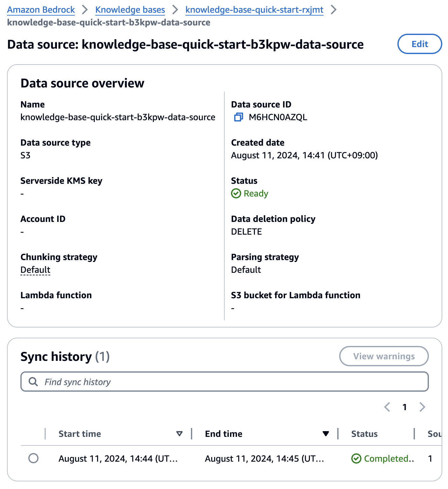Go to next page of sync history
Viewport: 448px width, 489px height.
click(x=422, y=407)
